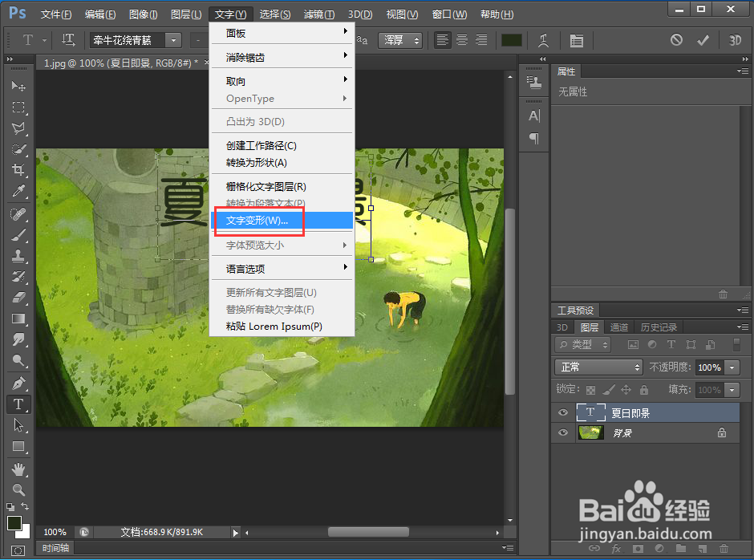Select the Pen tool
754x560 pixels.
point(18,383)
